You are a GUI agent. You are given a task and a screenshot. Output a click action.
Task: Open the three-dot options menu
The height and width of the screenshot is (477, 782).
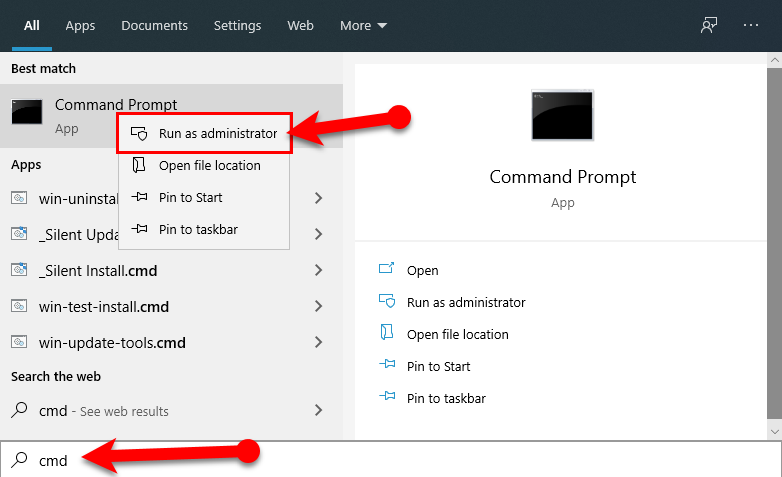pyautogui.click(x=751, y=26)
